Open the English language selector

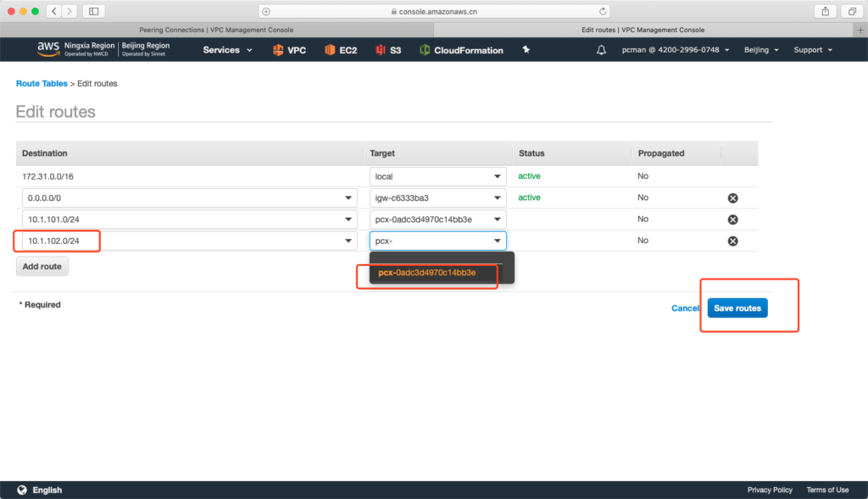coord(40,490)
